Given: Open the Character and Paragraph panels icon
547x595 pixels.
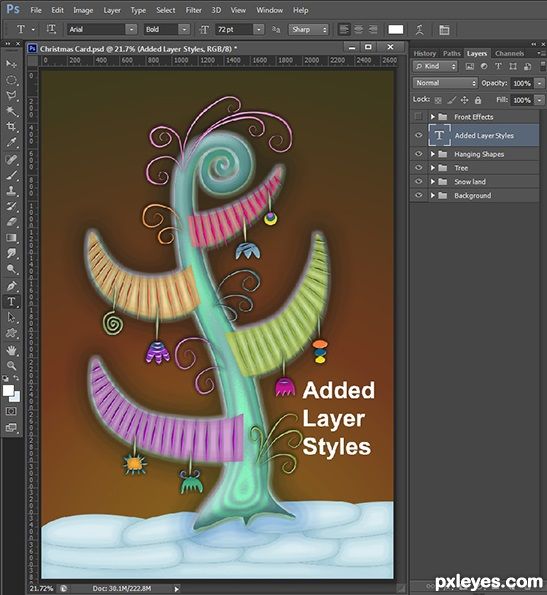Looking at the screenshot, I should click(x=444, y=30).
